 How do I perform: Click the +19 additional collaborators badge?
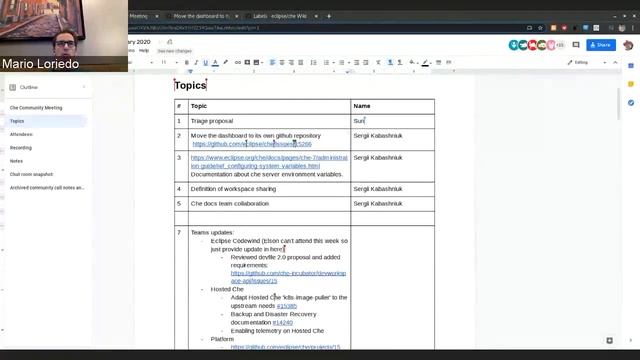click(x=560, y=45)
